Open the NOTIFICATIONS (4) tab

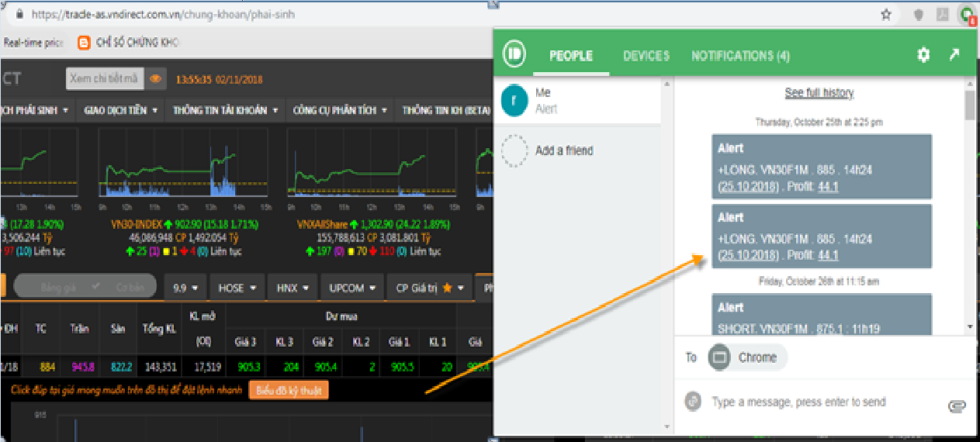pos(740,56)
